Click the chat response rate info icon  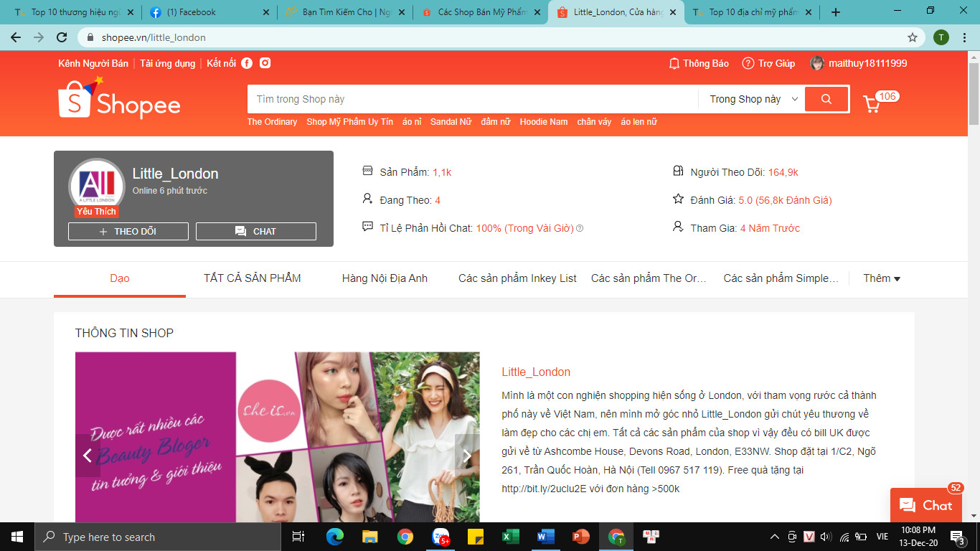pos(580,229)
